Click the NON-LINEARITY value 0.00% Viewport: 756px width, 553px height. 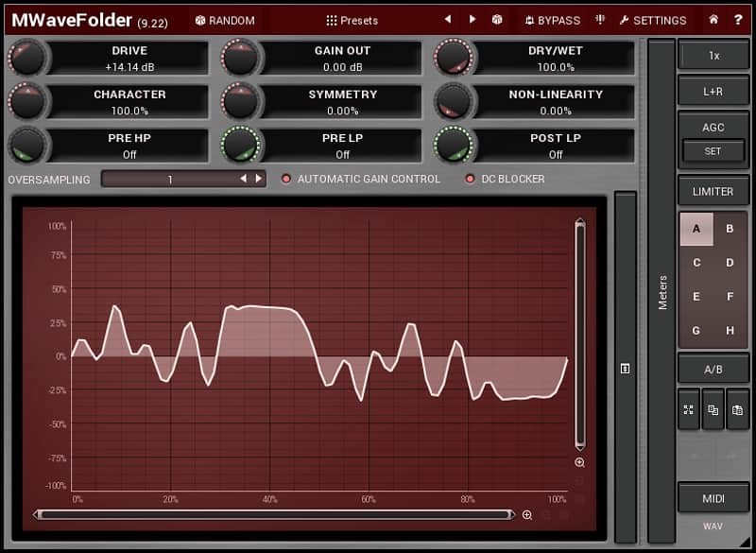click(x=556, y=111)
